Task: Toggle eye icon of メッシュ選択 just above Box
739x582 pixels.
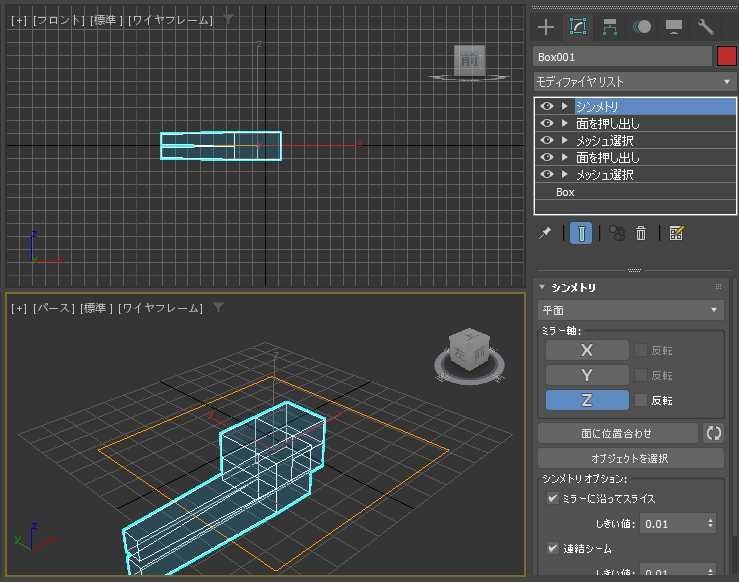Action: 547,174
